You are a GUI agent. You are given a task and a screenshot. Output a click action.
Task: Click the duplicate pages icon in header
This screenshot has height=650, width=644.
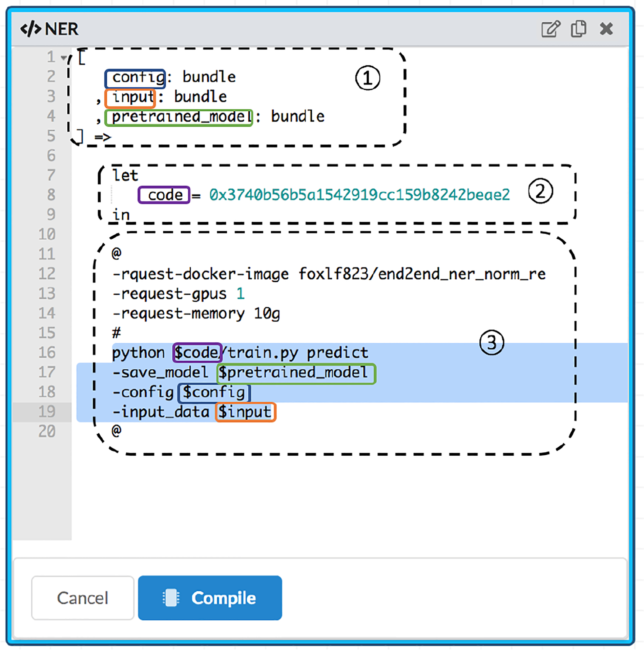pyautogui.click(x=578, y=29)
